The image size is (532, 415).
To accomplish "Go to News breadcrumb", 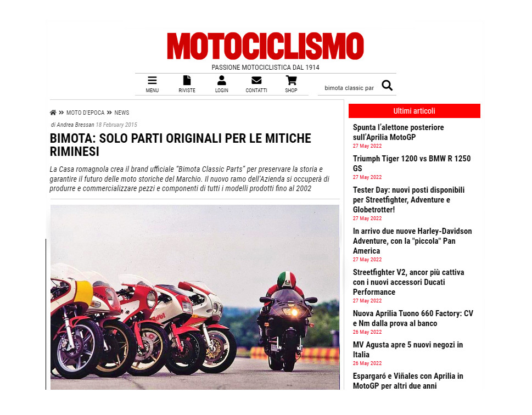I will click(122, 113).
